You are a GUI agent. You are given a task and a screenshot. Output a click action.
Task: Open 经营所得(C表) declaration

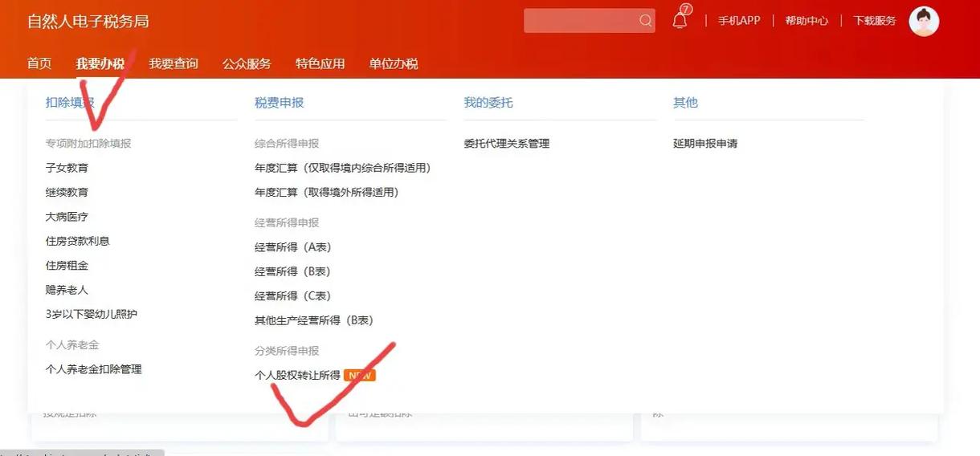[293, 295]
